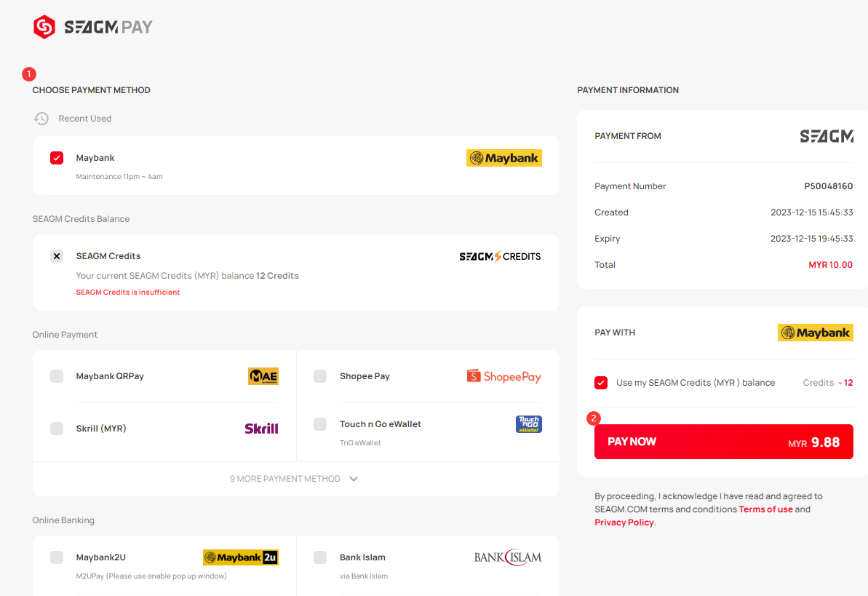Click the SEAGM Credits Balance section heading
This screenshot has height=596, width=868.
tap(81, 219)
